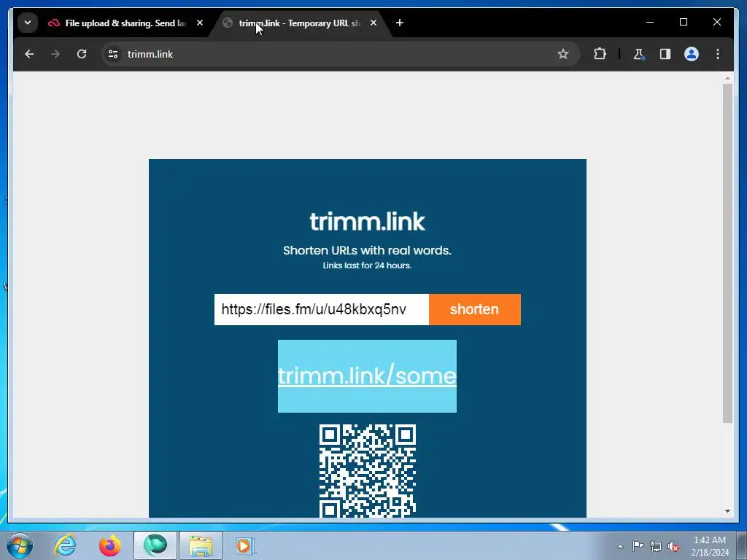Image resolution: width=747 pixels, height=560 pixels.
Task: Minimize the browser window
Action: coord(650,23)
